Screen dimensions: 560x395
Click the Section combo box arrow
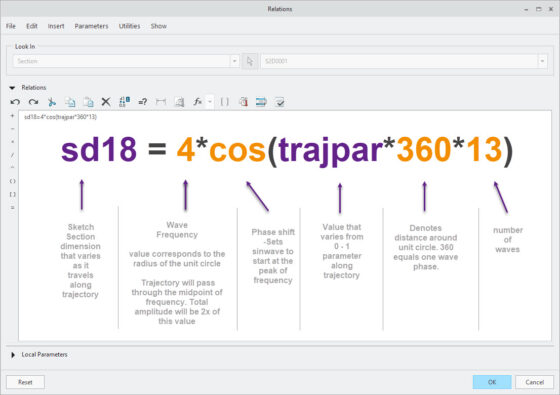coord(234,61)
